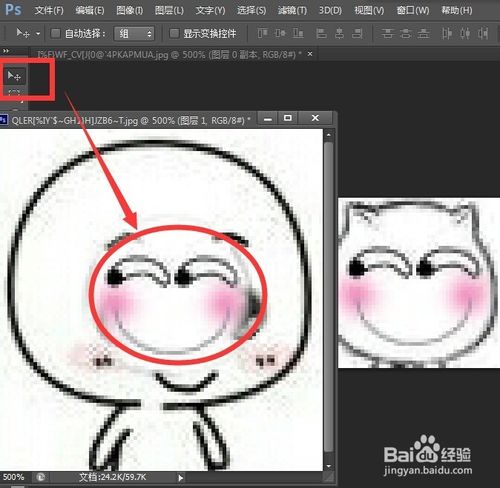The height and width of the screenshot is (488, 500).
Task: Enable the 自动选择 checkbox
Action: (x=55, y=33)
